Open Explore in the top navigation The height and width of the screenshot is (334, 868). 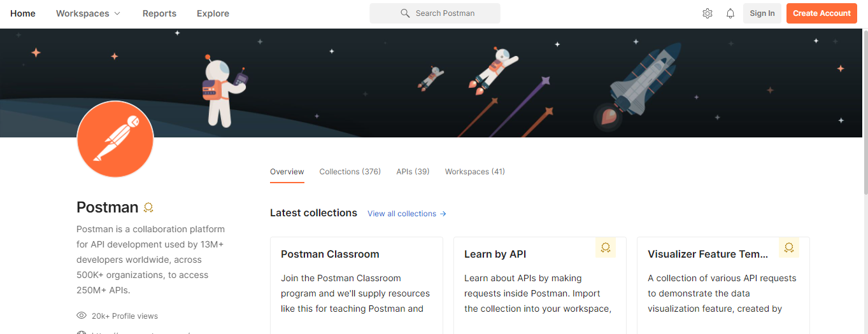point(213,13)
